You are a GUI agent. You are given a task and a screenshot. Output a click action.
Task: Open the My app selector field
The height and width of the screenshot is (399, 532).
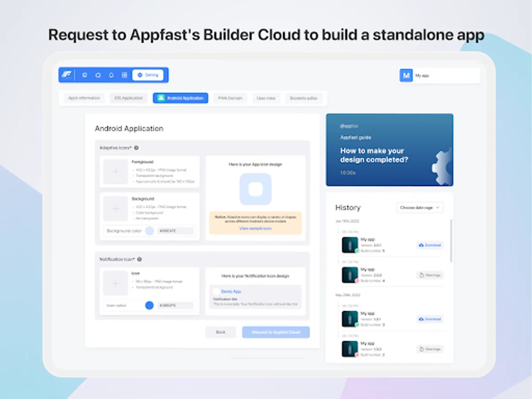(439, 75)
